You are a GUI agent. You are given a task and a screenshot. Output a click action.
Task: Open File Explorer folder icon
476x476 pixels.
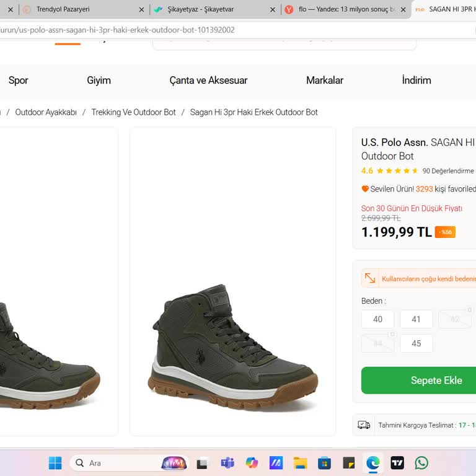(x=300, y=463)
